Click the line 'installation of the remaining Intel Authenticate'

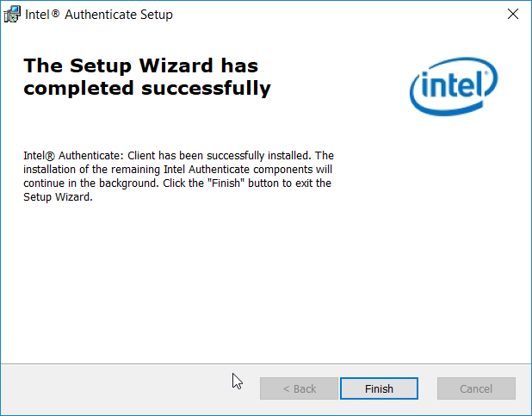tap(178, 169)
